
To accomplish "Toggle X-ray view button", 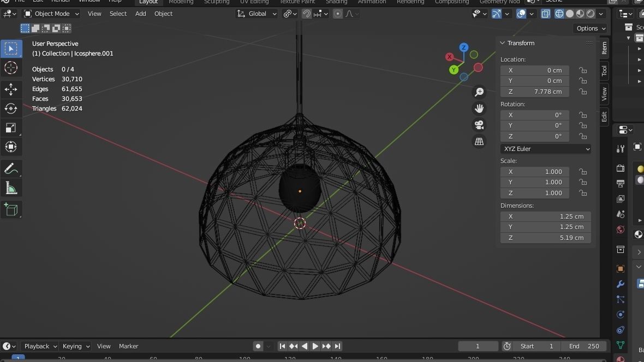I will click(x=545, y=14).
